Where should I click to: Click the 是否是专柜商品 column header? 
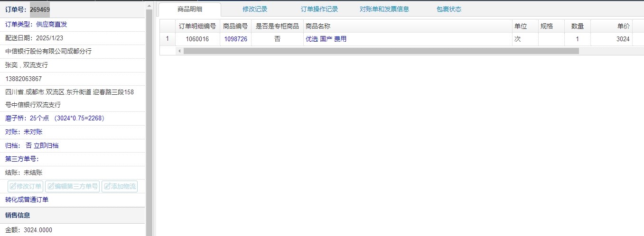tap(277, 26)
